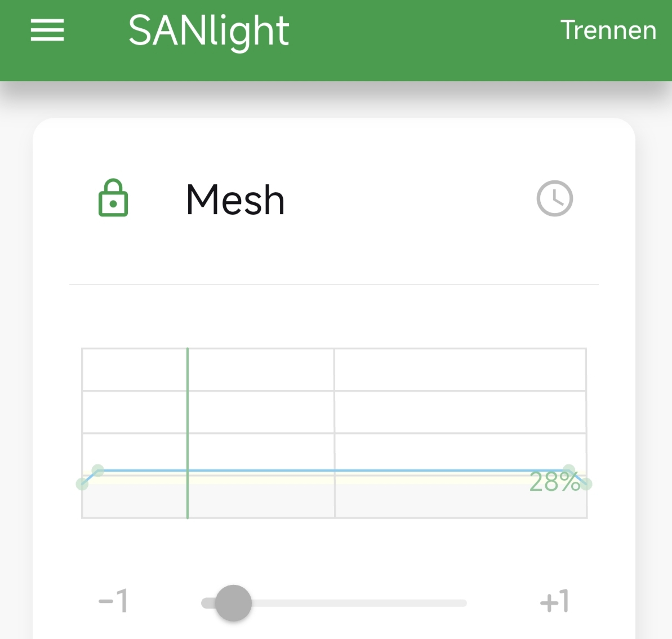Select the bottom-right end node of the curve
Viewport: 672px width, 639px height.
tap(586, 484)
